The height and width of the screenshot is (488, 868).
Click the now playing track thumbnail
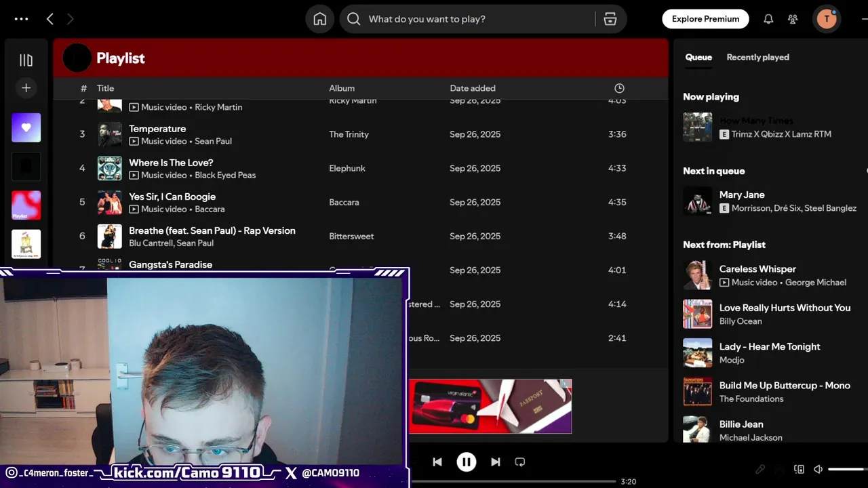(x=698, y=127)
